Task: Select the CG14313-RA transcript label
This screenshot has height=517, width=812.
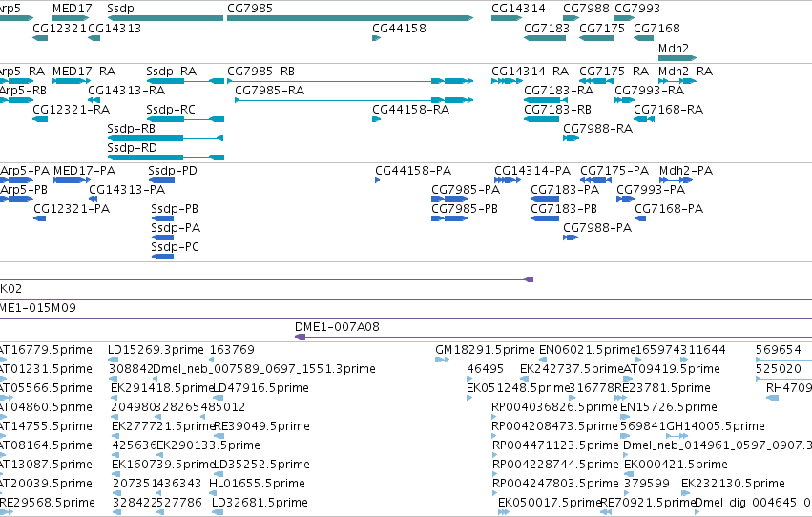Action: (x=126, y=90)
